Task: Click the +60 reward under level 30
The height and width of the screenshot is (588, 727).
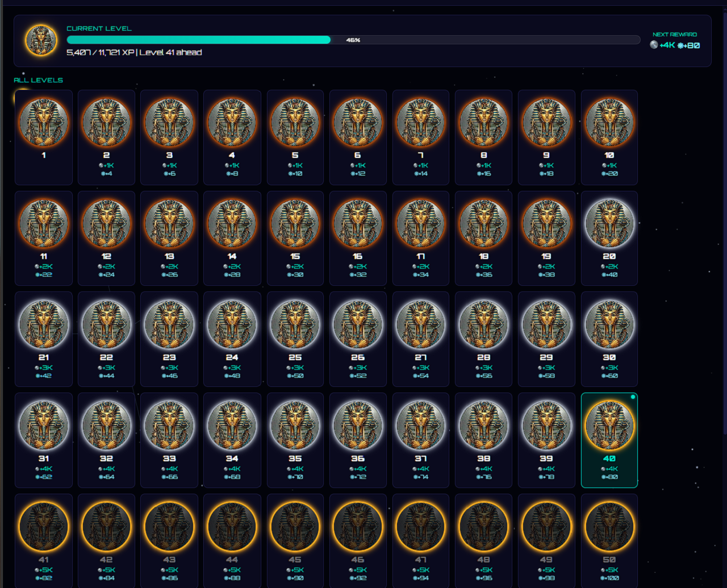Action: [x=609, y=376]
